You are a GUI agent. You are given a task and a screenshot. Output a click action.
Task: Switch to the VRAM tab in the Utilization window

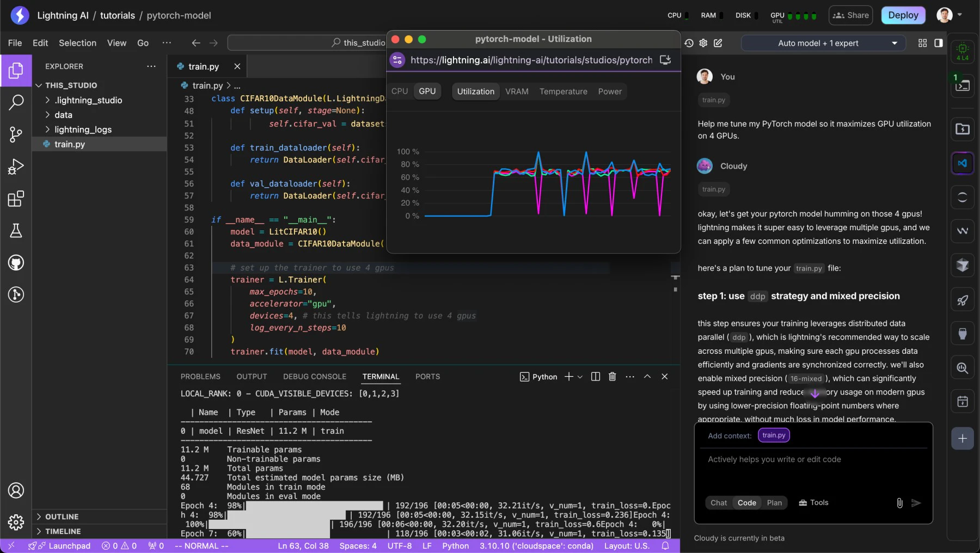coord(517,91)
